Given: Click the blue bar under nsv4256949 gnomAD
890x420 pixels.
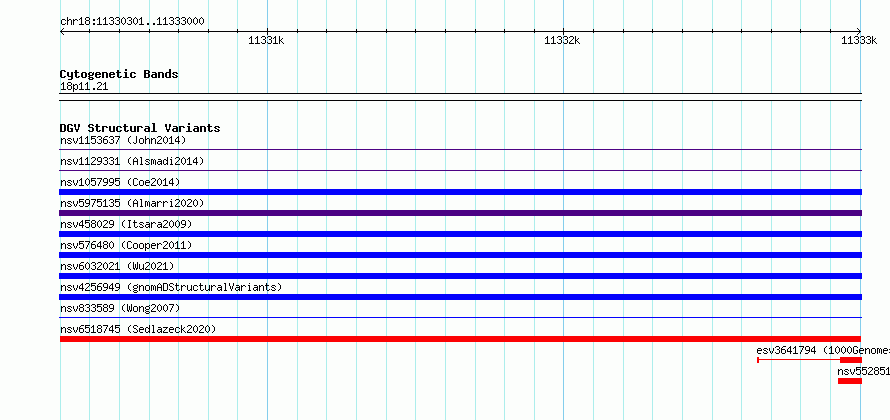Looking at the screenshot, I should 460,297.
